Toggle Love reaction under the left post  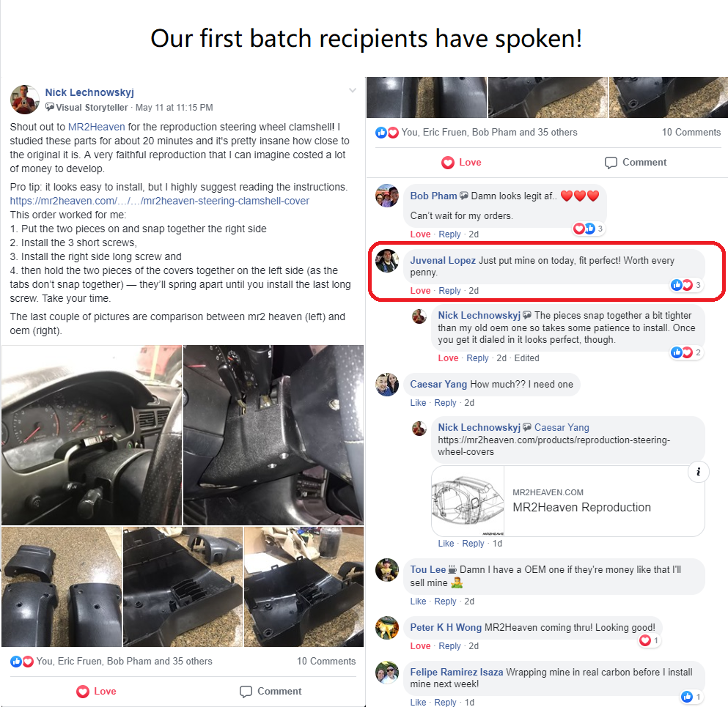[x=96, y=691]
